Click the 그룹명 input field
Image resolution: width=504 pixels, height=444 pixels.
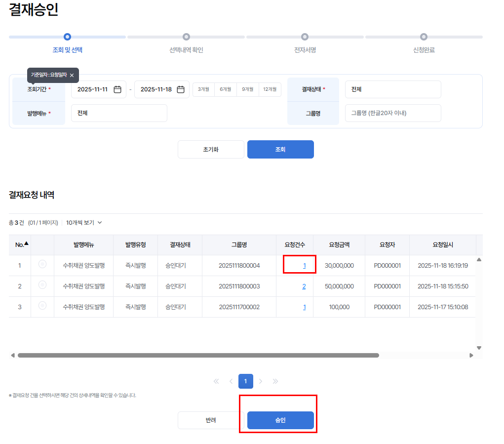pos(393,113)
